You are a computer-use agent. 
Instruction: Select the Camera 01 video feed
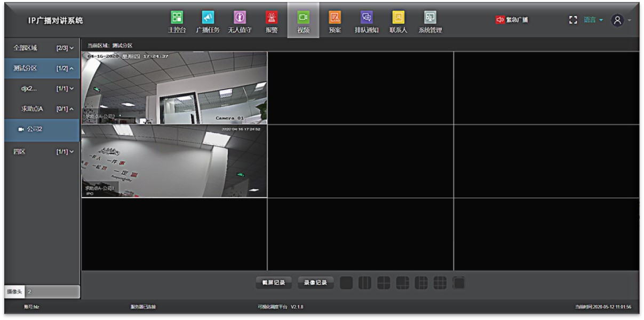click(174, 88)
